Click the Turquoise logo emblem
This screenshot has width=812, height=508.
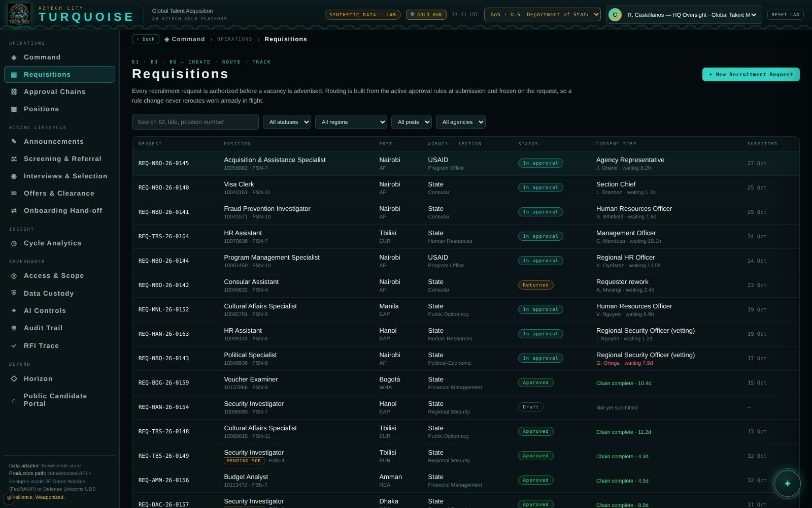pyautogui.click(x=19, y=14)
